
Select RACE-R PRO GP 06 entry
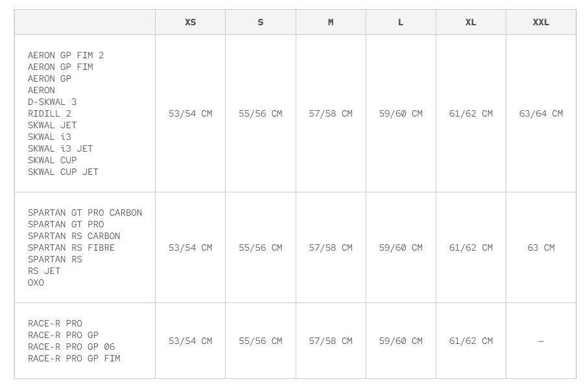tap(71, 347)
